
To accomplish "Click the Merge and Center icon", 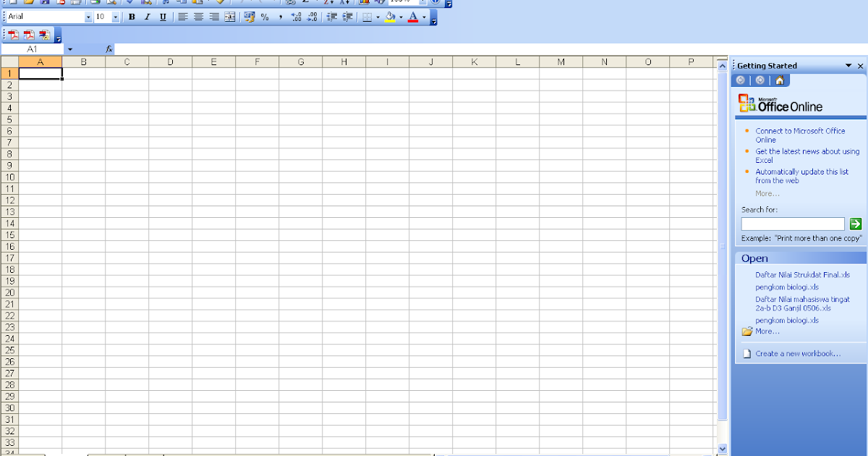I will point(229,17).
